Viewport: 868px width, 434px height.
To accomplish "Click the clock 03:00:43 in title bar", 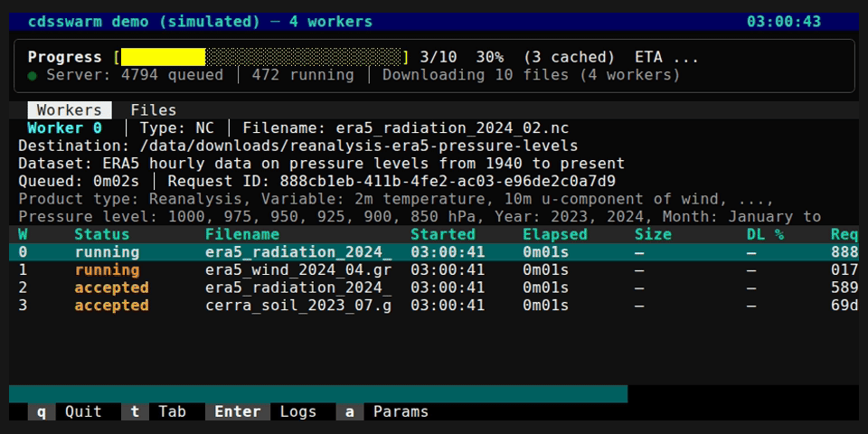I will (784, 22).
